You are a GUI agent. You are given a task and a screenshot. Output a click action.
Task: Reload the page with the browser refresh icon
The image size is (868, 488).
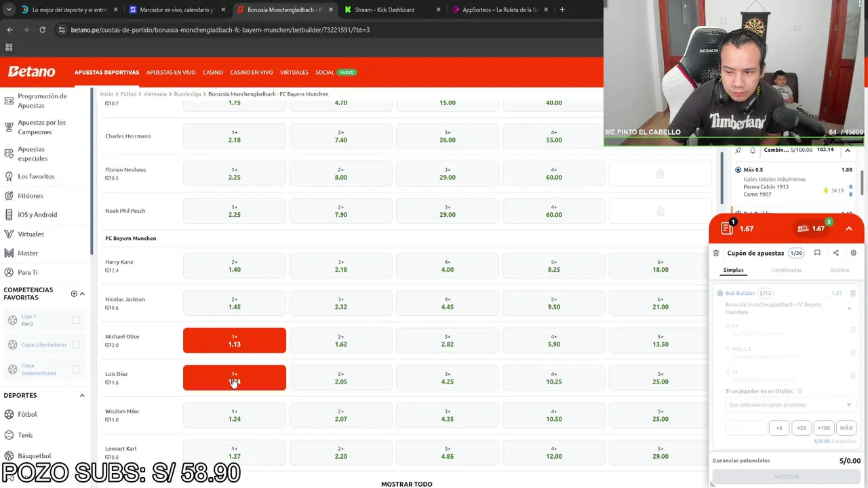coord(42,30)
